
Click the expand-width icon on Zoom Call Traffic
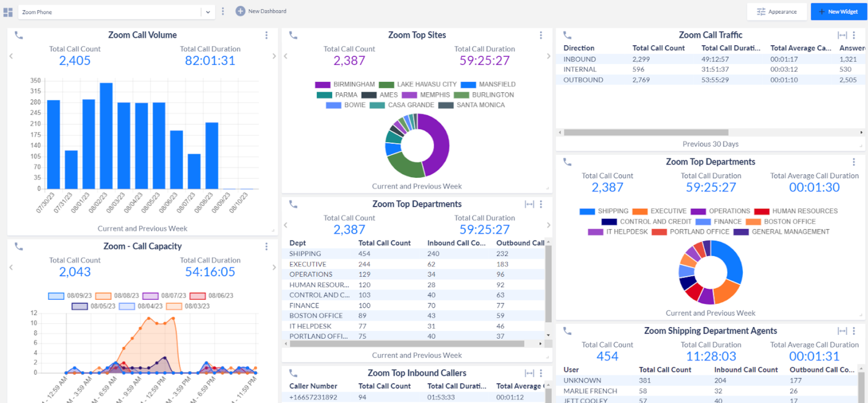[x=842, y=35]
